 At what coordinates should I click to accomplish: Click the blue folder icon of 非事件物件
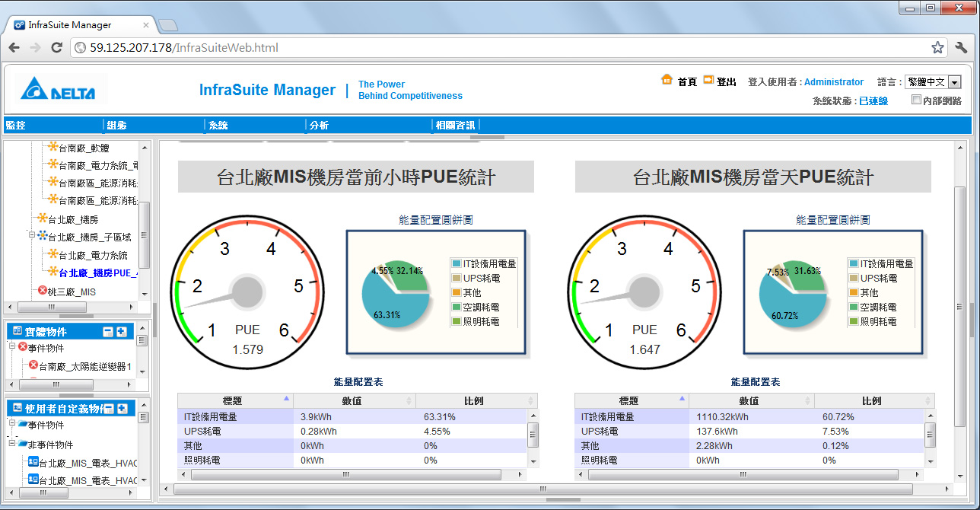[x=22, y=445]
